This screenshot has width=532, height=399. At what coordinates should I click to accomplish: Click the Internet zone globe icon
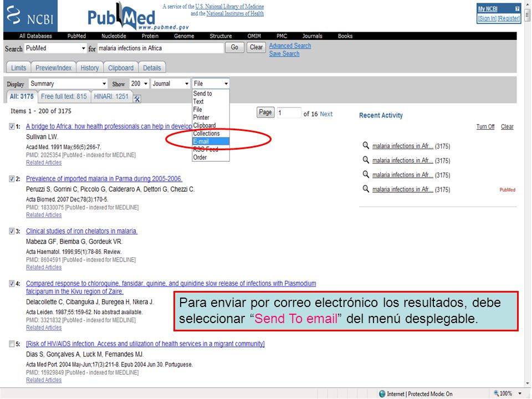click(x=382, y=393)
